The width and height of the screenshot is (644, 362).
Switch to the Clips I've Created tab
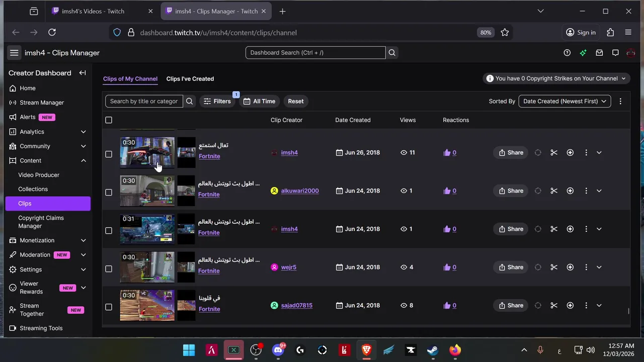coord(190,79)
